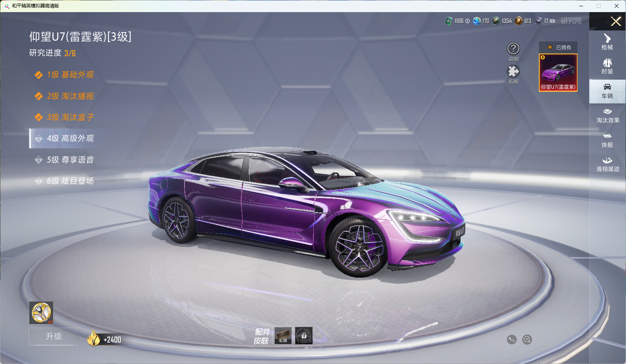Click the info icon next to 1106
The width and height of the screenshot is (626, 364).
coord(468,21)
